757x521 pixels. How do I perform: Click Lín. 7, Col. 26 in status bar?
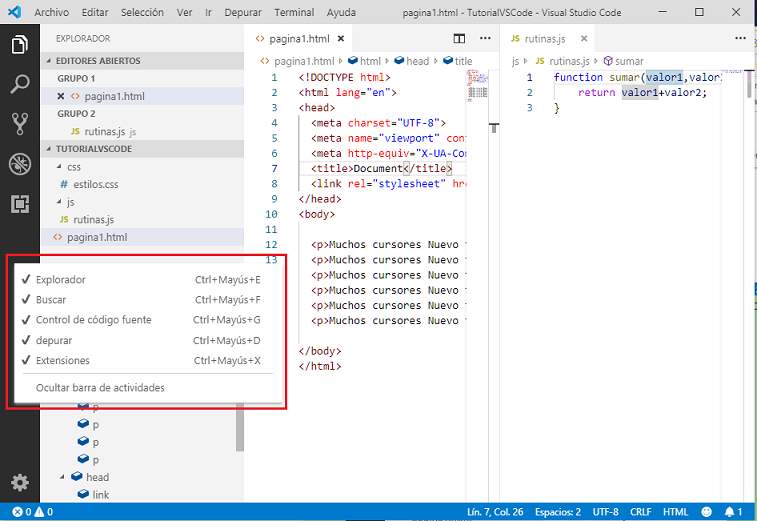tap(495, 512)
